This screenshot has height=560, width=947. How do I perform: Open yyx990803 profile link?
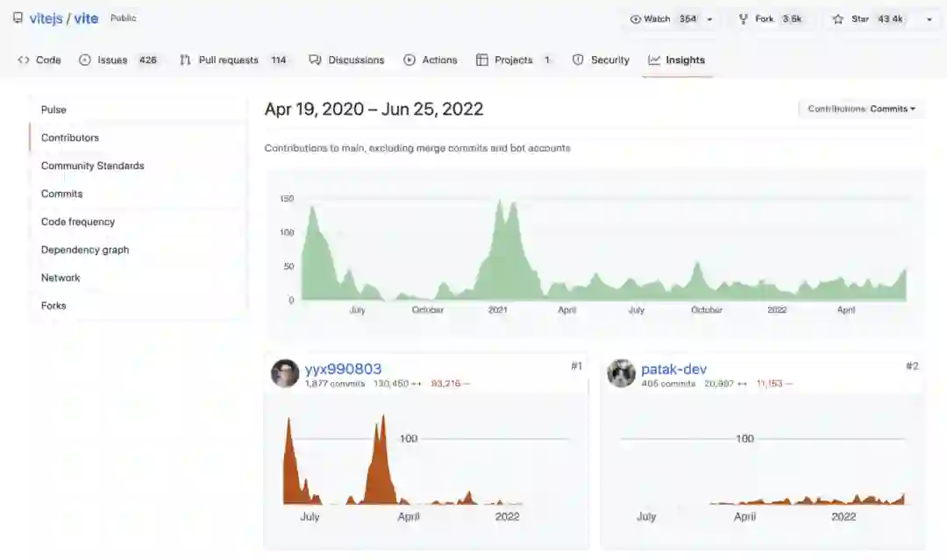click(343, 369)
